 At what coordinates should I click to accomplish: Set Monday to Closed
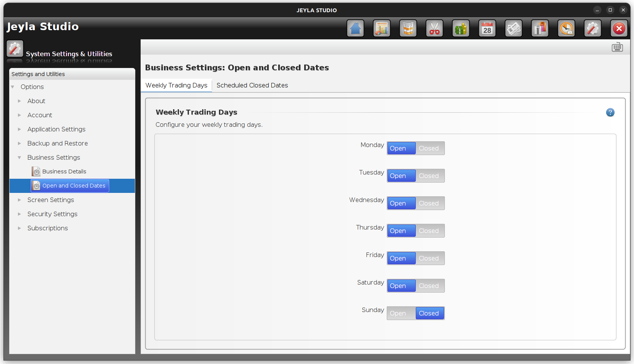click(430, 148)
